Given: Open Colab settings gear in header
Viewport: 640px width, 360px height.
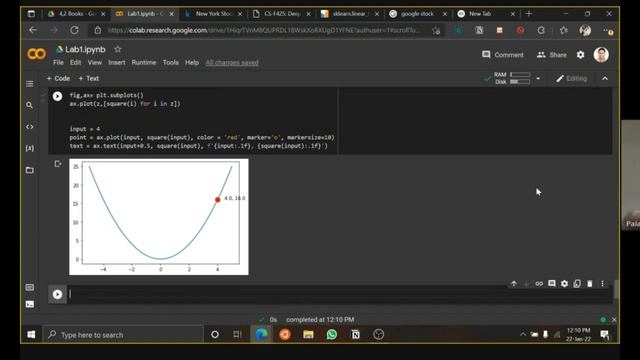Looking at the screenshot, I should 580,55.
